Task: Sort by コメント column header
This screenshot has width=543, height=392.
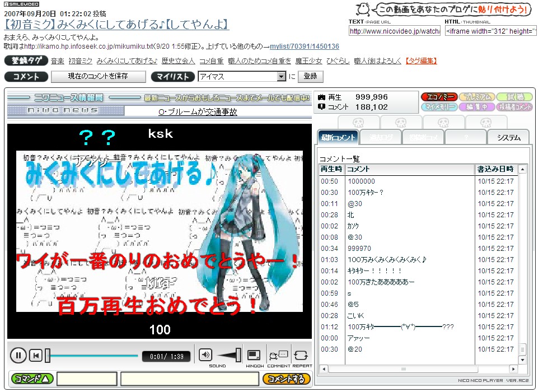Action: pyautogui.click(x=410, y=169)
